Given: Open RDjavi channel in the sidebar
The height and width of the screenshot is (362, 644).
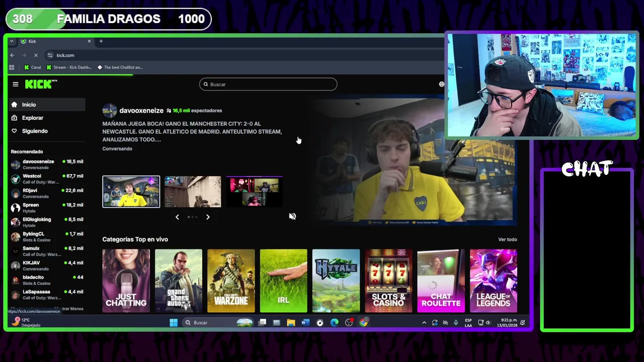Looking at the screenshot, I should [47, 194].
